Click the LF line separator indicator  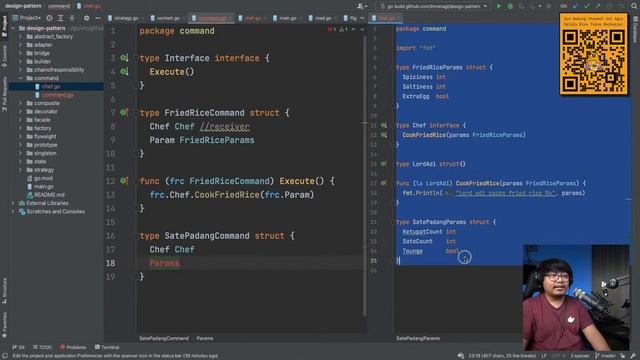(544, 356)
